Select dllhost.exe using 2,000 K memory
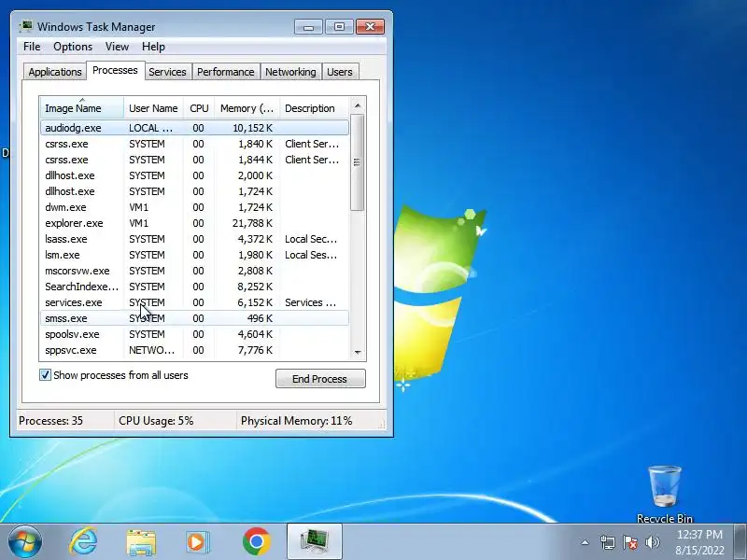 194,175
